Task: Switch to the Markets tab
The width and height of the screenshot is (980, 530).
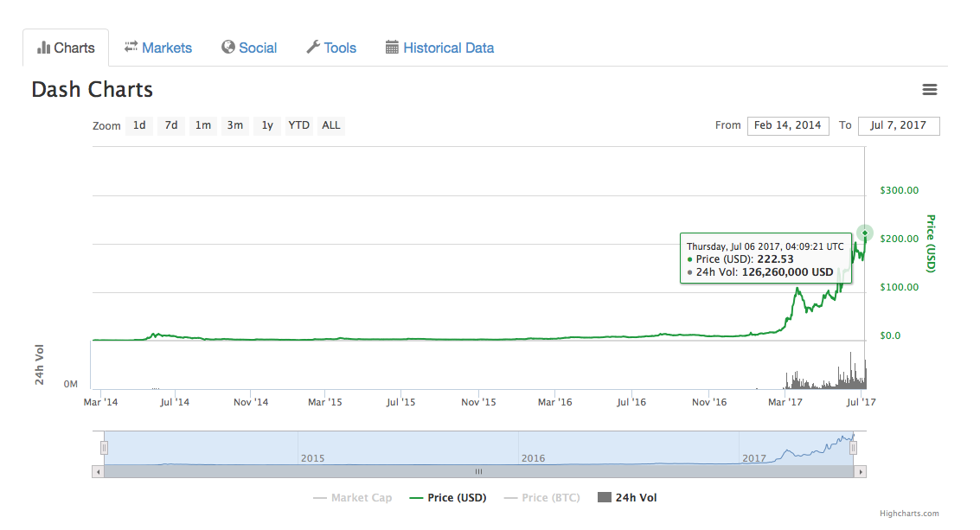Action: pos(158,48)
